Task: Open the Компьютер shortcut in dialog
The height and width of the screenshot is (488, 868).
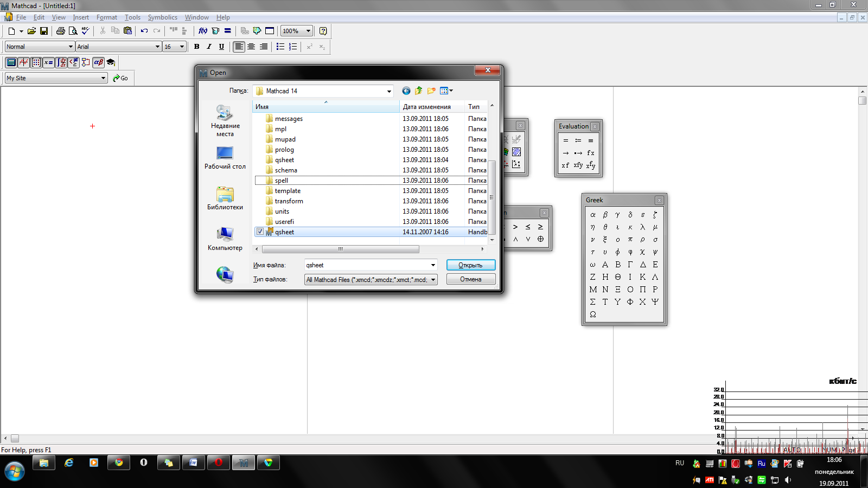Action: 225,239
